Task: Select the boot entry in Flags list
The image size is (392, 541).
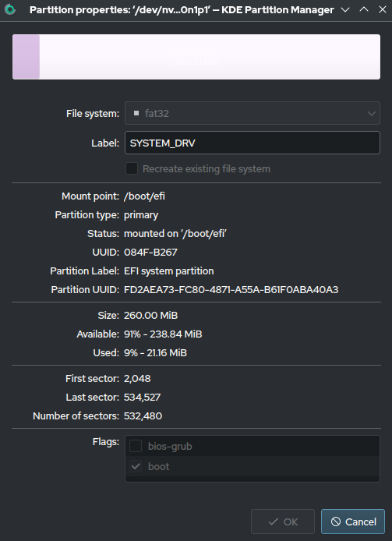Action: [253, 466]
